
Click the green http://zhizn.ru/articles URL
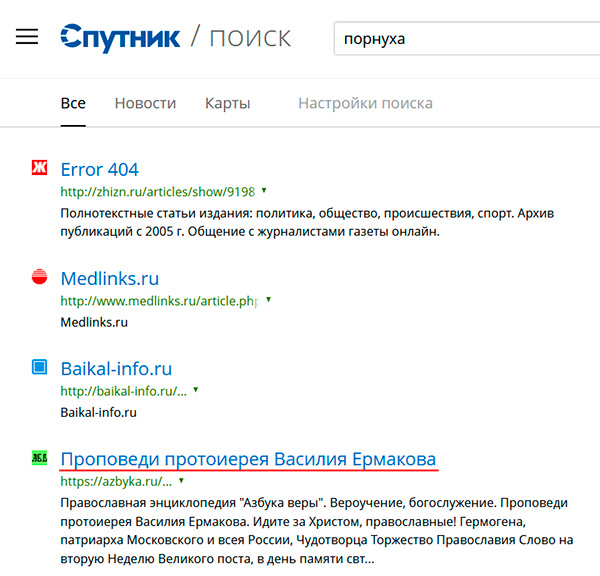[x=157, y=191]
